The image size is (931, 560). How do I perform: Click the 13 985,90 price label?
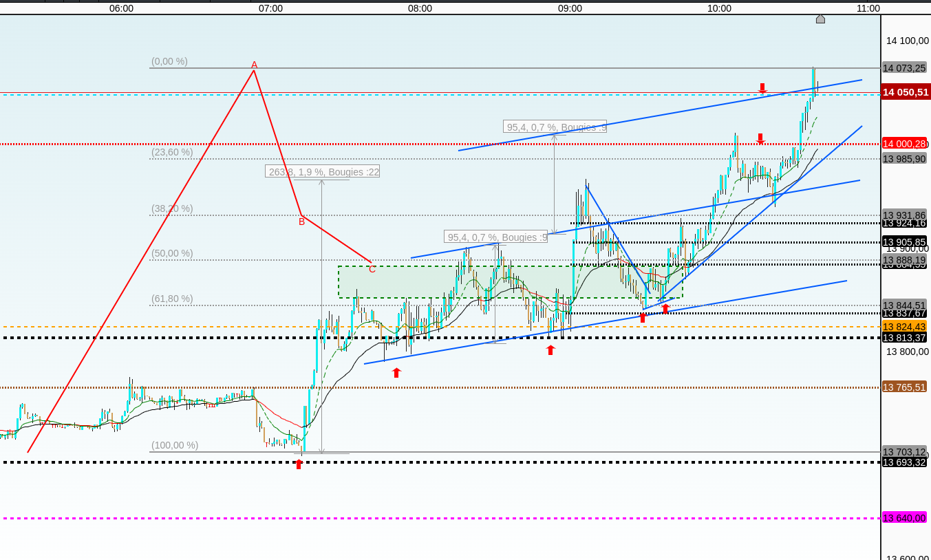(904, 158)
